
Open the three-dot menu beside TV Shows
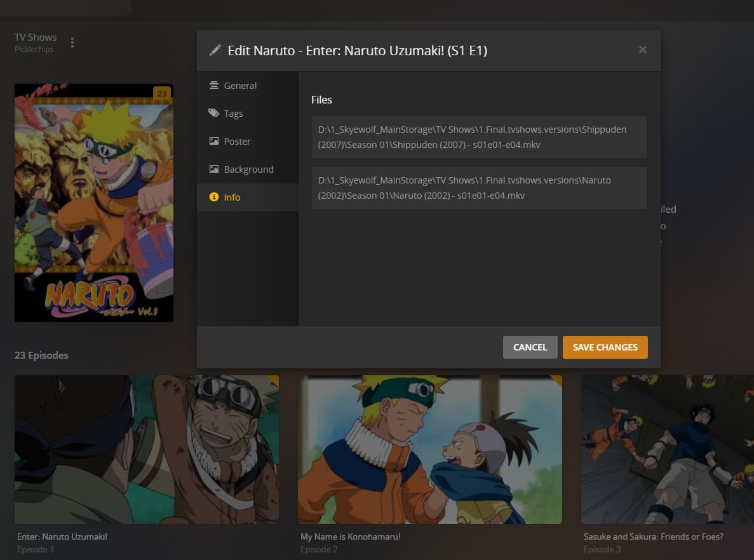(72, 42)
